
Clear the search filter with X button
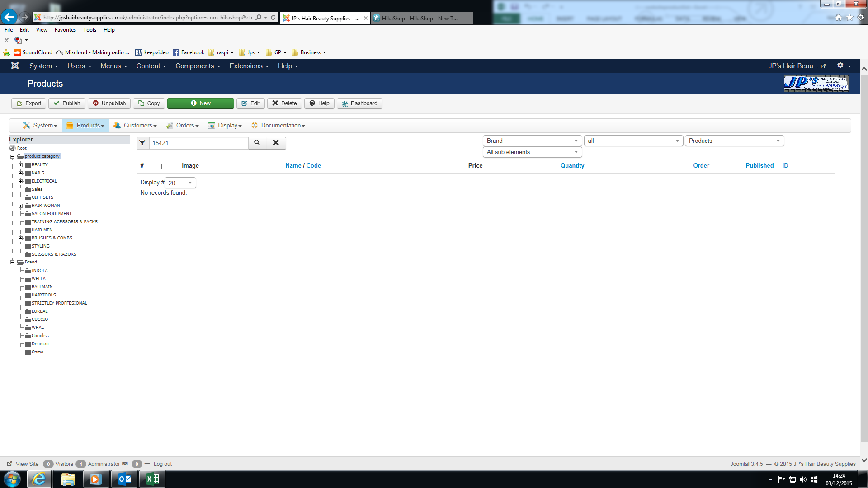[276, 143]
